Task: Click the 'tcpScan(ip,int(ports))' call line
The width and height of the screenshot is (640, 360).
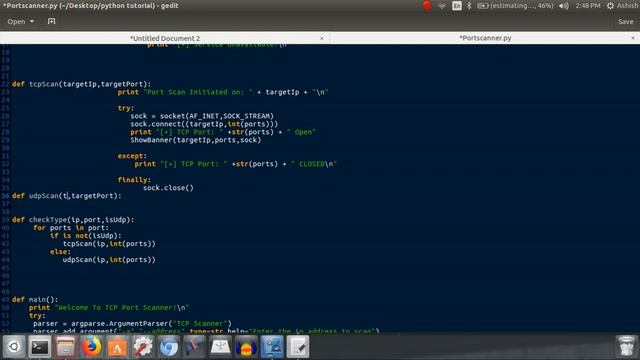Action: point(109,244)
